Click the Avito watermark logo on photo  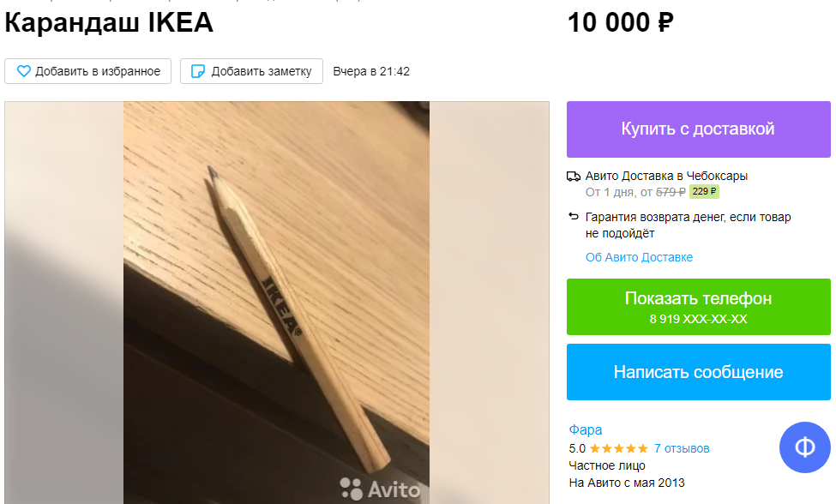coord(380,489)
